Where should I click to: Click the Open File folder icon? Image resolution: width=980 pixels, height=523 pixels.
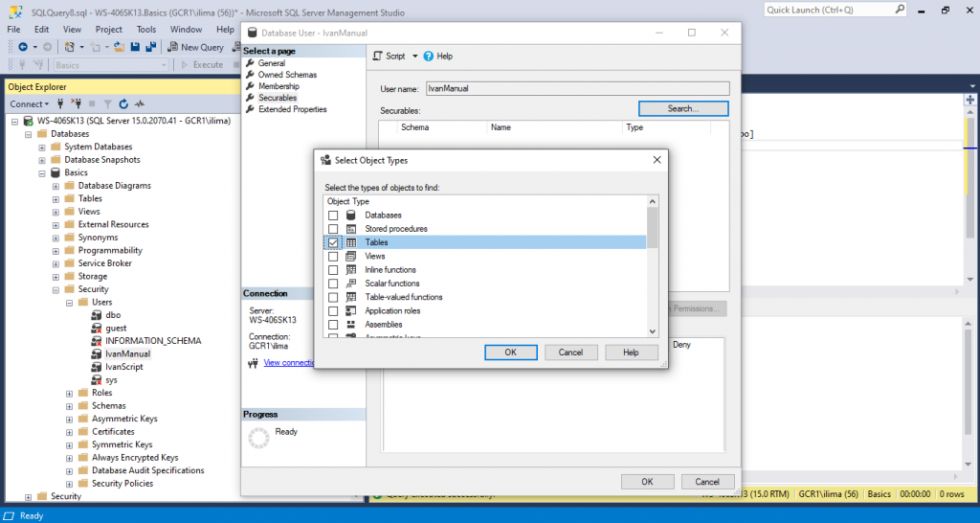coord(119,47)
